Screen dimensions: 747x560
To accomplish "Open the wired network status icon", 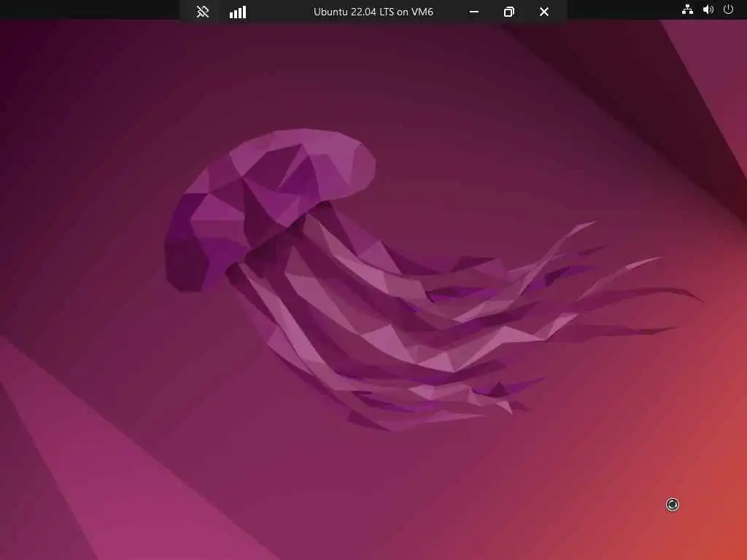I will (x=687, y=9).
